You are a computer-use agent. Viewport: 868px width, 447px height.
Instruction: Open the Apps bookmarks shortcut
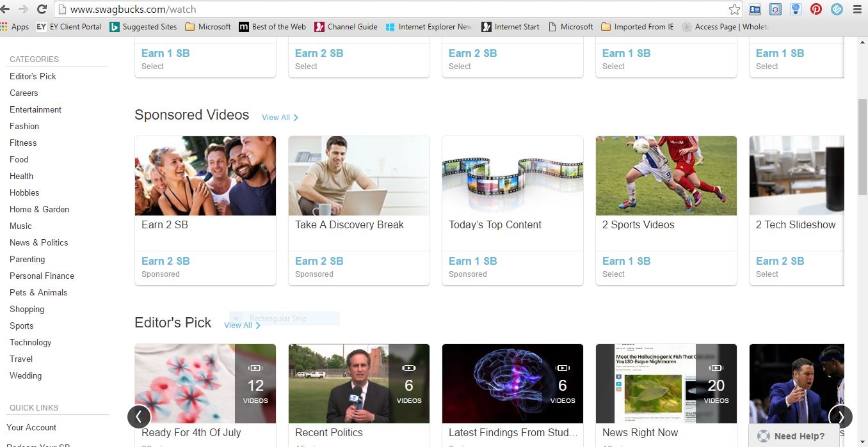(15, 27)
